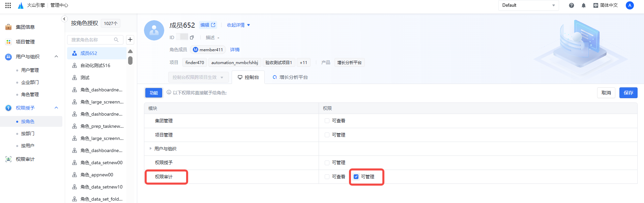
Task: Click the 保存 button
Action: [628, 93]
